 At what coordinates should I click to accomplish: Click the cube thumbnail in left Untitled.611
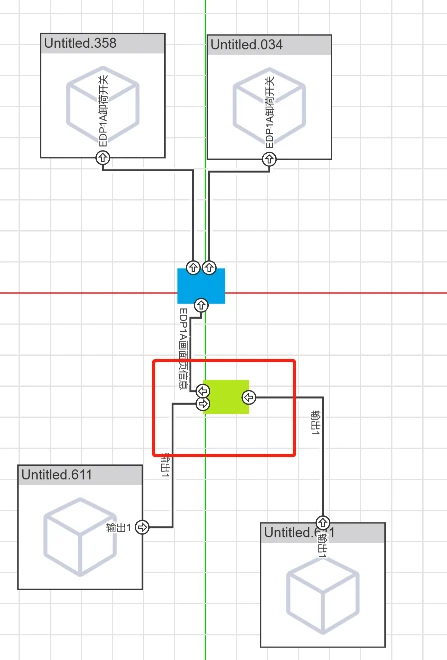(80, 537)
